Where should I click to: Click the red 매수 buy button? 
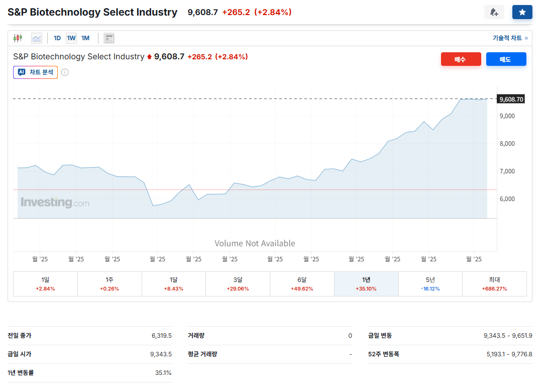pos(461,59)
